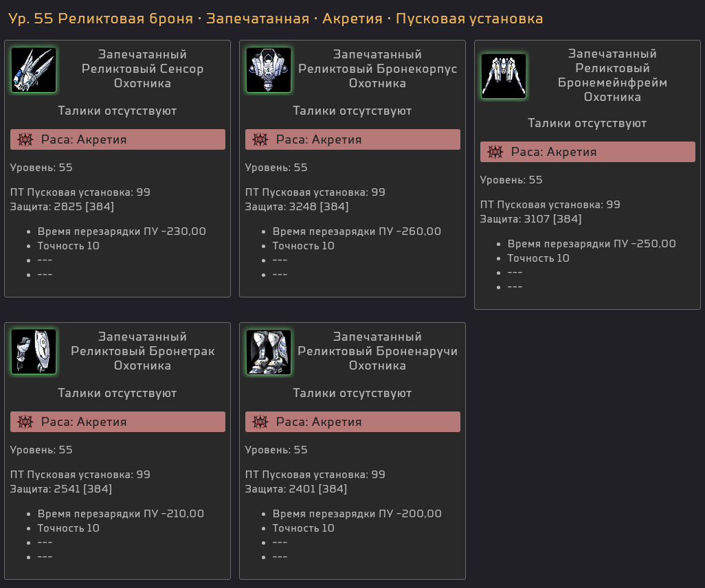Open Запечатанный Реликтовый Сенсор Охотника title
The image size is (705, 588).
[x=142, y=69]
